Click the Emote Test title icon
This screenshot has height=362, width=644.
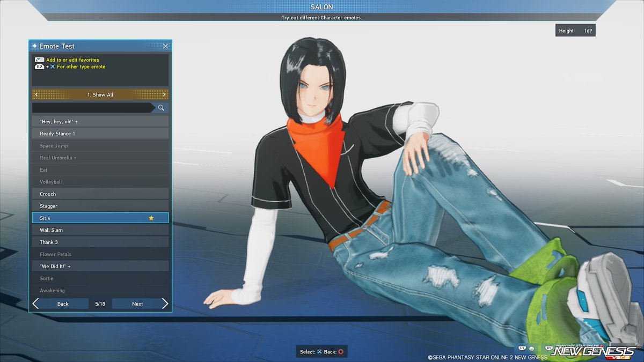pyautogui.click(x=34, y=46)
